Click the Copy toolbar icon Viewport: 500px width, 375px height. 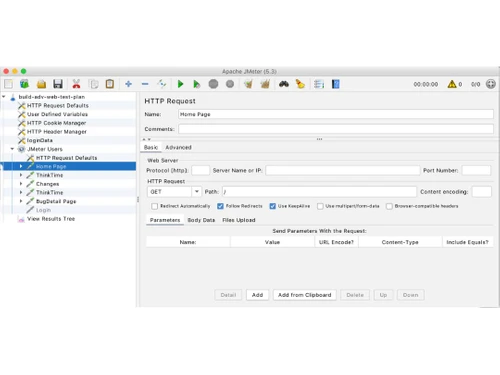[x=94, y=84]
